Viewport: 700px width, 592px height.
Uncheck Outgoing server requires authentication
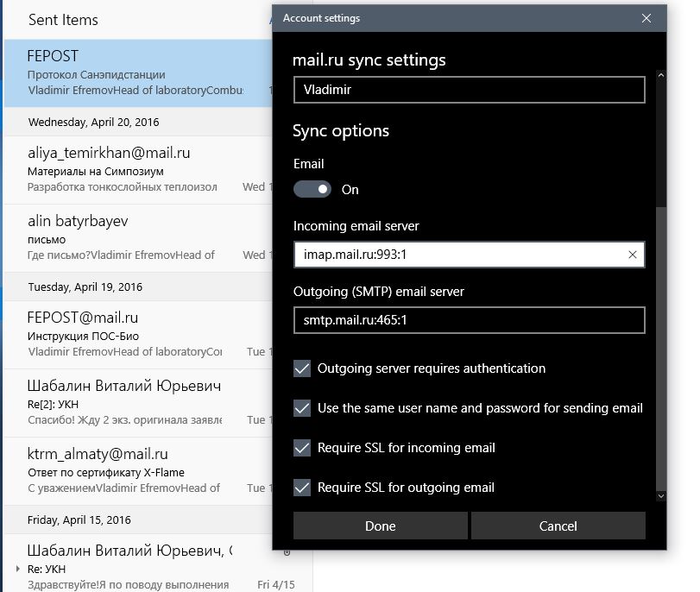click(302, 368)
